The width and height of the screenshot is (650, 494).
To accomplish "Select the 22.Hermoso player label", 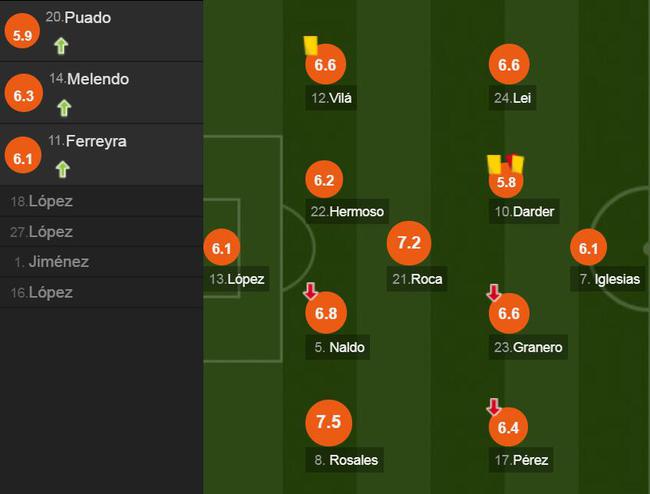I will pos(347,211).
